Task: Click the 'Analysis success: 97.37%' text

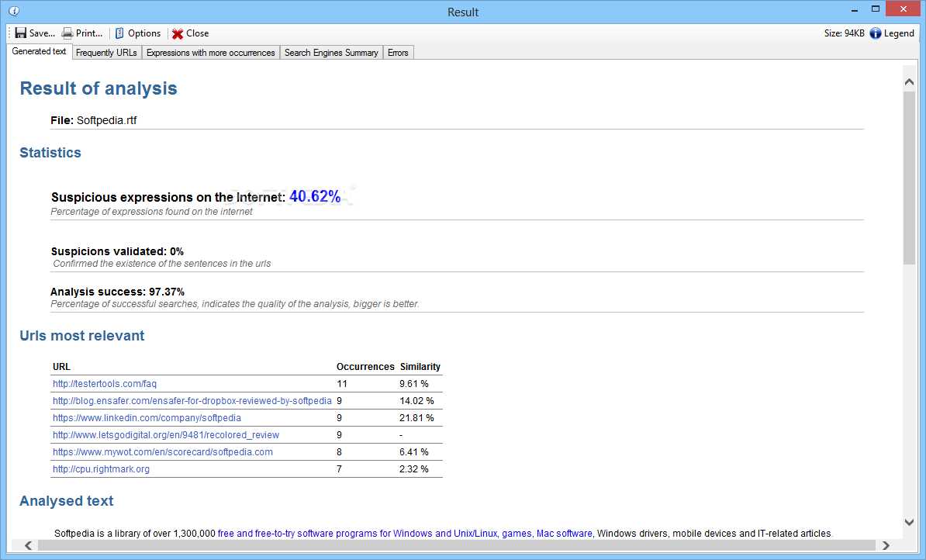Action: 117,292
